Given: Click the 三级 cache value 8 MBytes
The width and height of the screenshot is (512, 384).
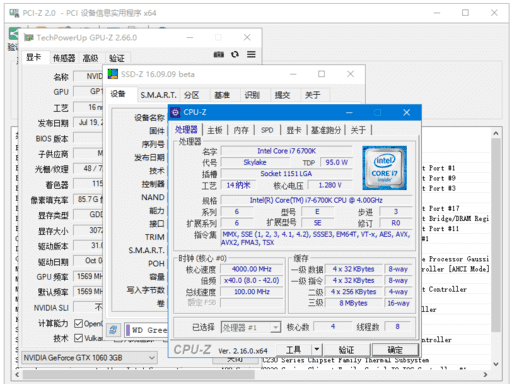Looking at the screenshot, I should tap(353, 303).
